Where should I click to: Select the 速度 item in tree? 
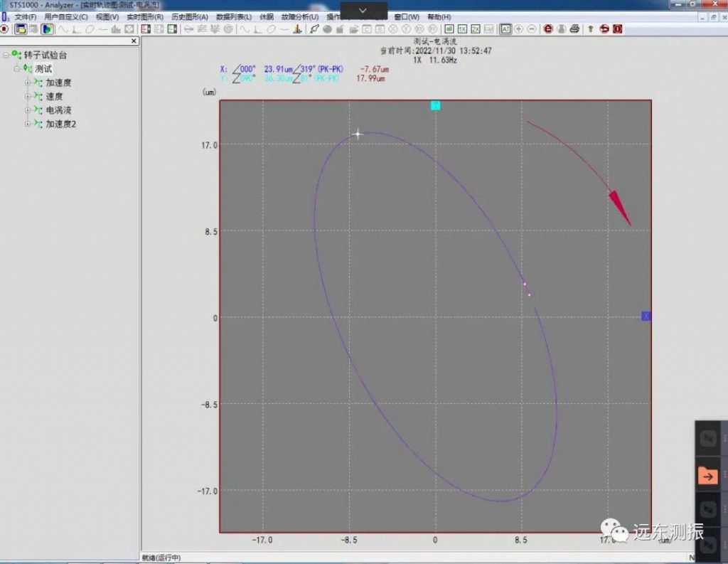tap(54, 97)
